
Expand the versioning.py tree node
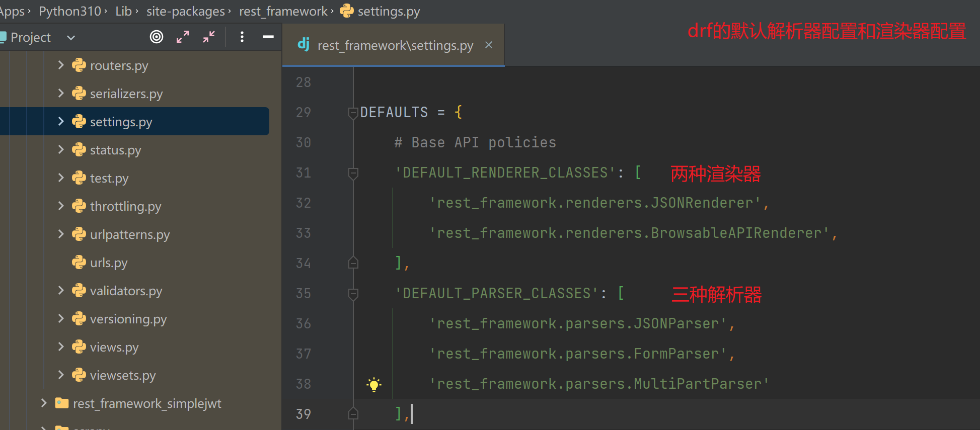(61, 318)
